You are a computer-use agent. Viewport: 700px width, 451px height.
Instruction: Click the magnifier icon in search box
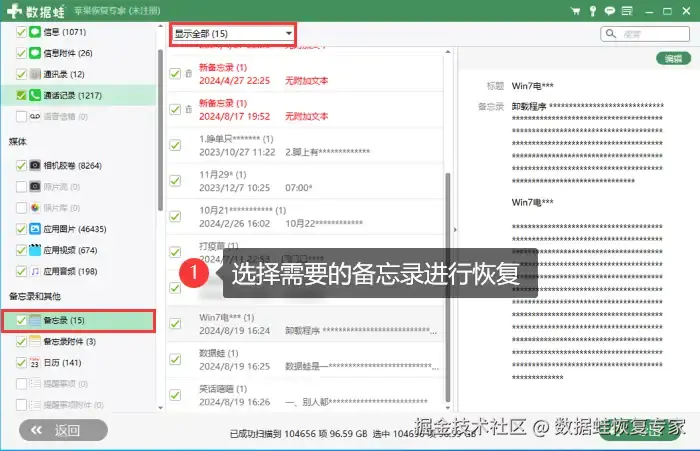(x=611, y=33)
